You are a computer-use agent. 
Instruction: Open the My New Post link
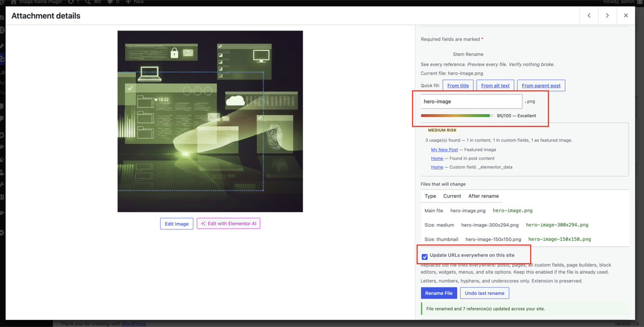click(x=444, y=150)
